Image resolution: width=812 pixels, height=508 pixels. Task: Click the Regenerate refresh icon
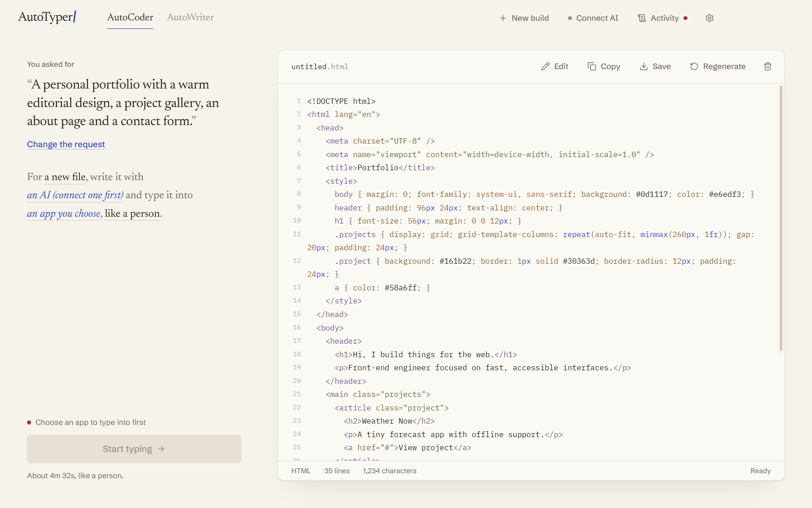pos(694,66)
